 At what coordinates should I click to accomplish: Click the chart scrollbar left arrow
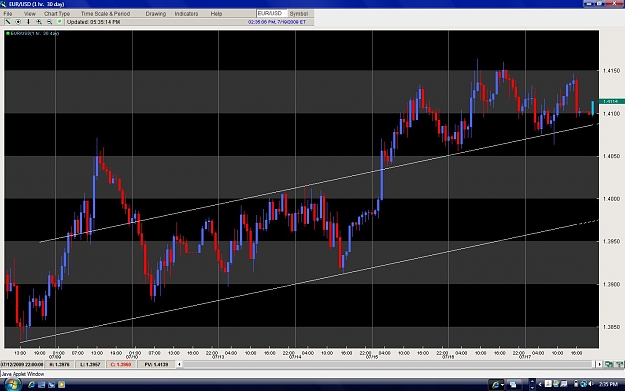179,364
